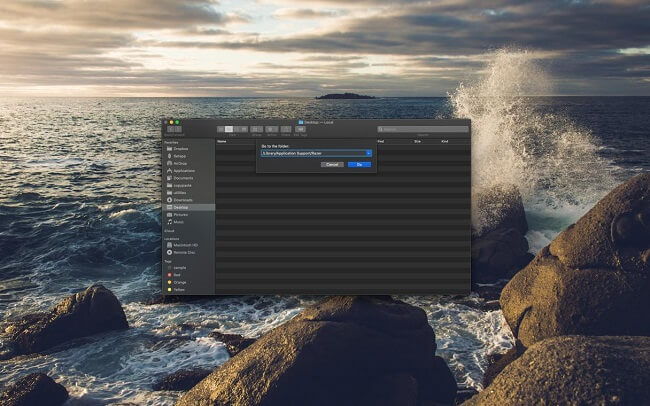Sort by the Name column header
Screen dimensions: 650x406
(x=222, y=141)
